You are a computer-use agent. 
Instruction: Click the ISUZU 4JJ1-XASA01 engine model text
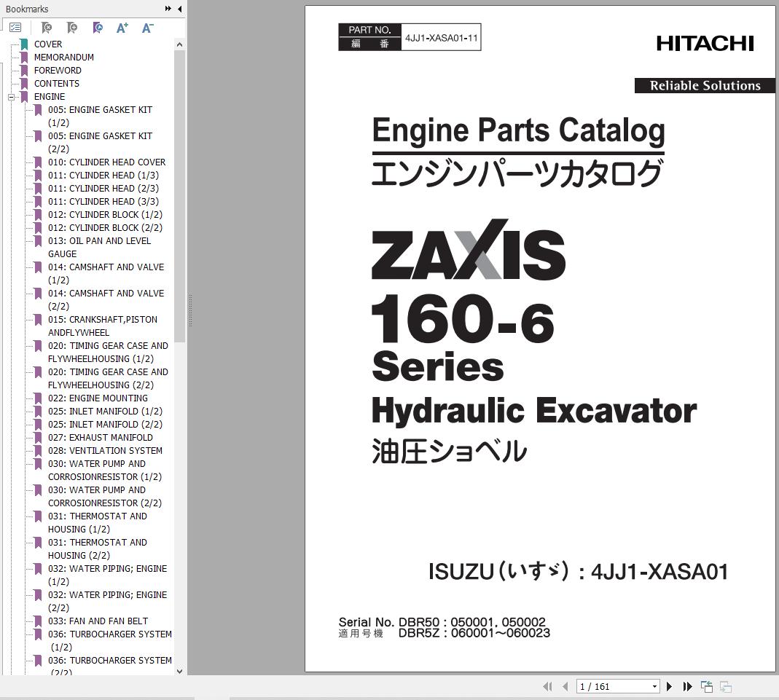tap(579, 572)
